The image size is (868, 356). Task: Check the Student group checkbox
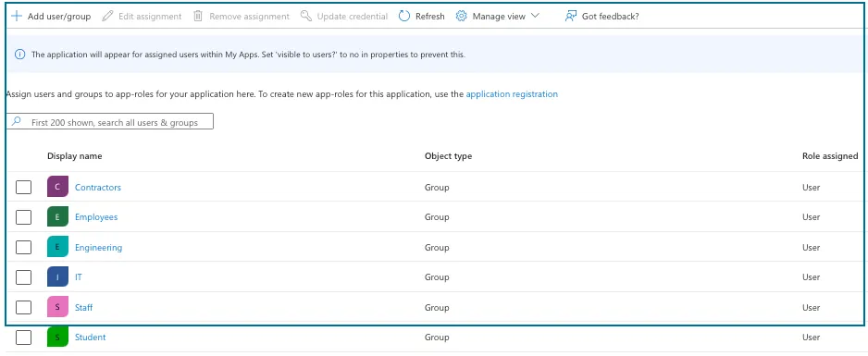point(23,337)
